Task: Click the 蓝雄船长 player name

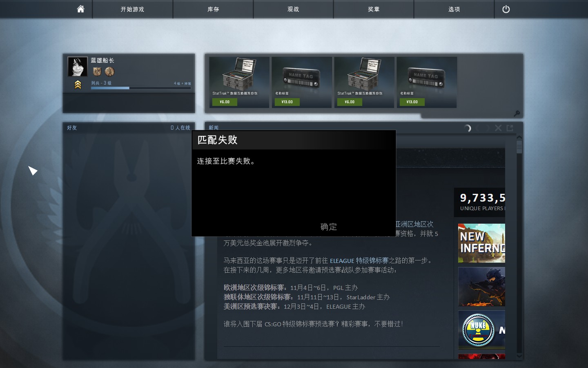Action: tap(102, 61)
